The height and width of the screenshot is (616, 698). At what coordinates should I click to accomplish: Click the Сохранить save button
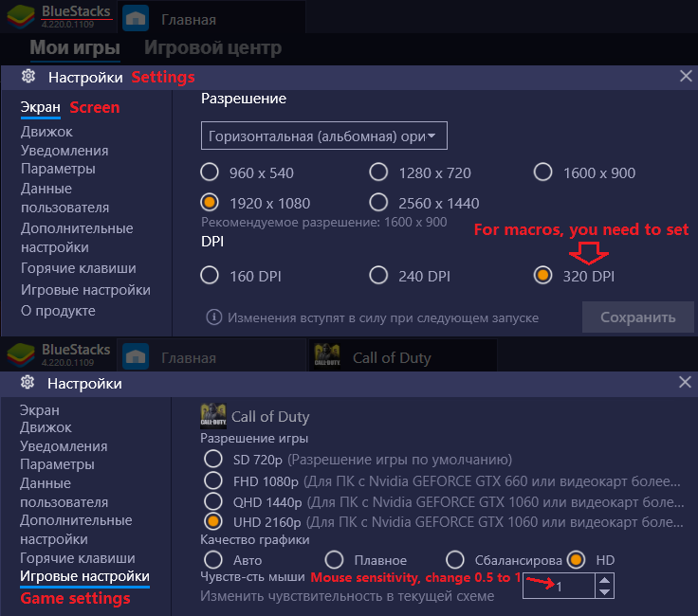[638, 317]
